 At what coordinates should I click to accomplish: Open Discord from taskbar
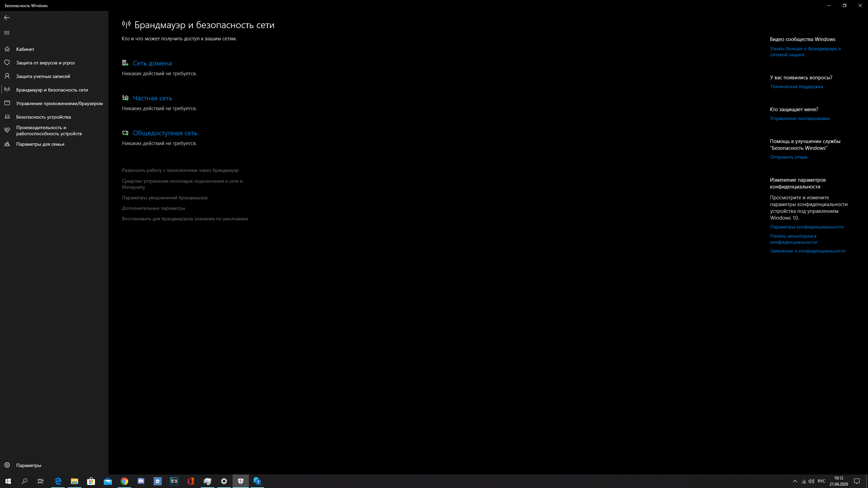141,481
